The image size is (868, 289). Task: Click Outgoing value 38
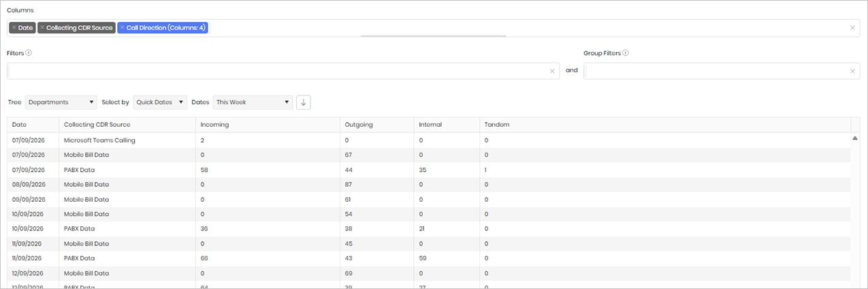(349, 228)
